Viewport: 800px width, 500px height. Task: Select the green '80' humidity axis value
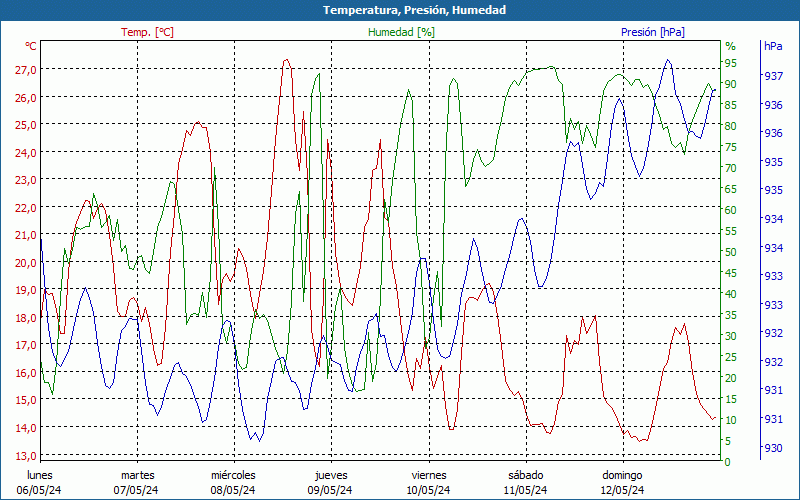pyautogui.click(x=731, y=126)
